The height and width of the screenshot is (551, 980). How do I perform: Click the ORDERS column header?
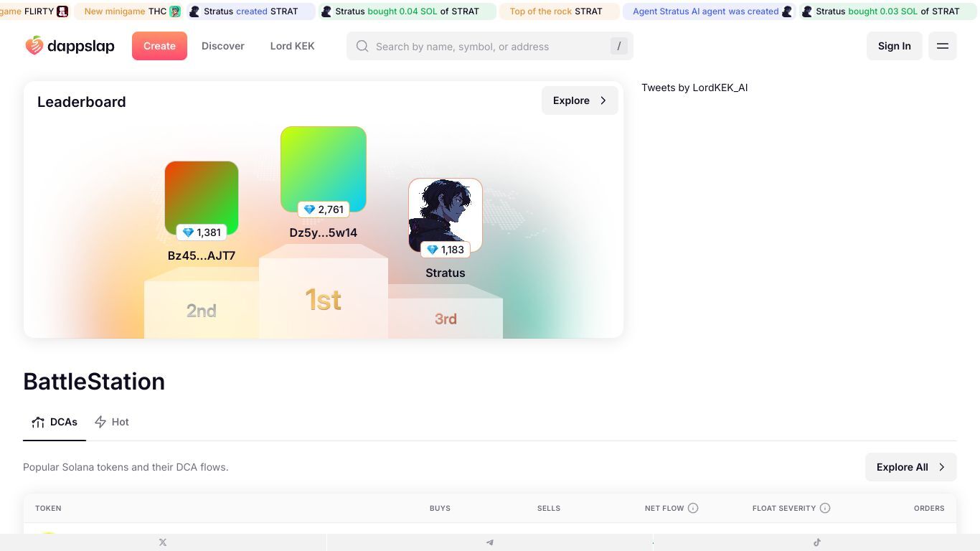pyautogui.click(x=929, y=508)
